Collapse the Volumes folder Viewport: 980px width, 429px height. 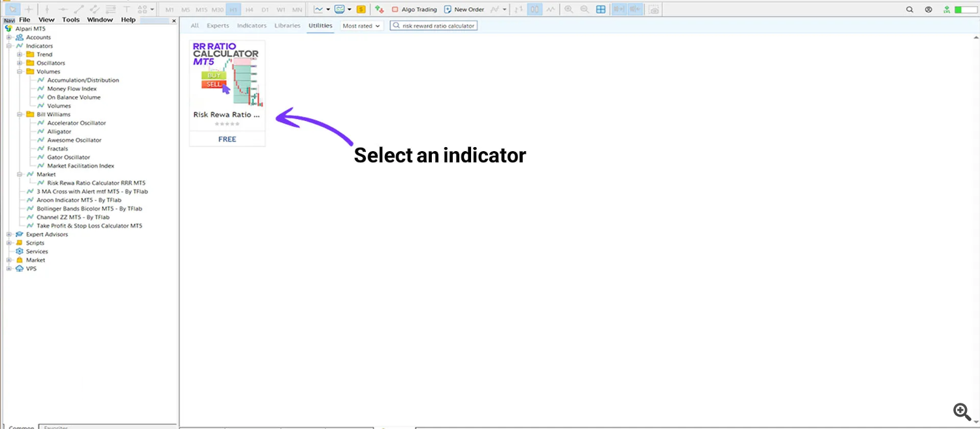pyautogui.click(x=20, y=71)
